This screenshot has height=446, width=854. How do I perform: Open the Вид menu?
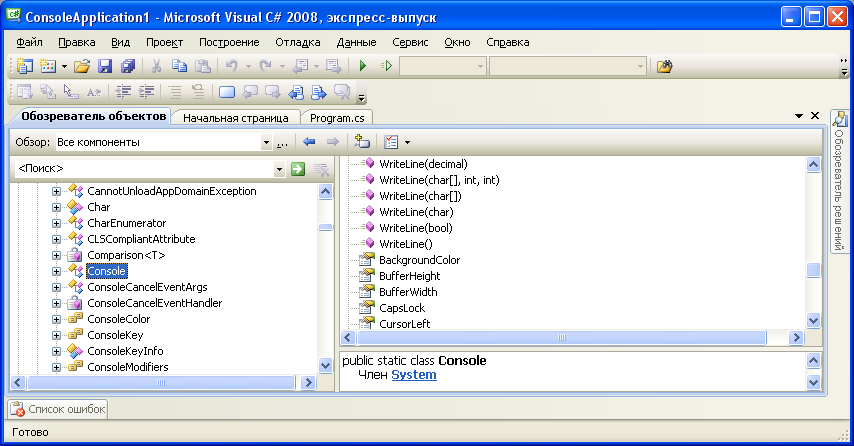click(x=120, y=42)
